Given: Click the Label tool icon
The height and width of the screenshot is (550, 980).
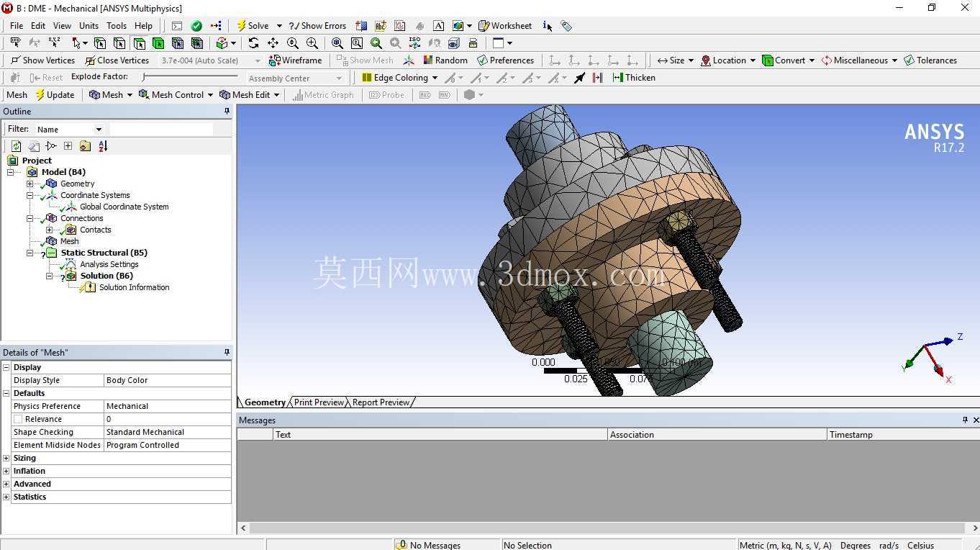Looking at the screenshot, I should (15, 43).
